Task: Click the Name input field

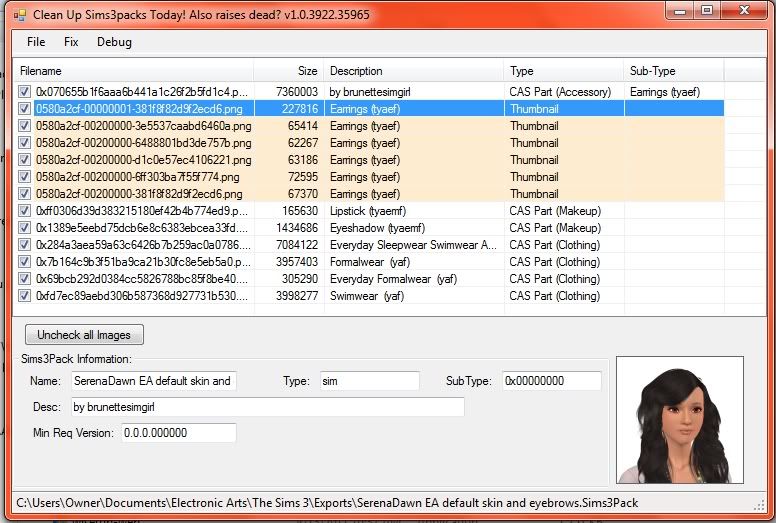Action: click(x=153, y=381)
